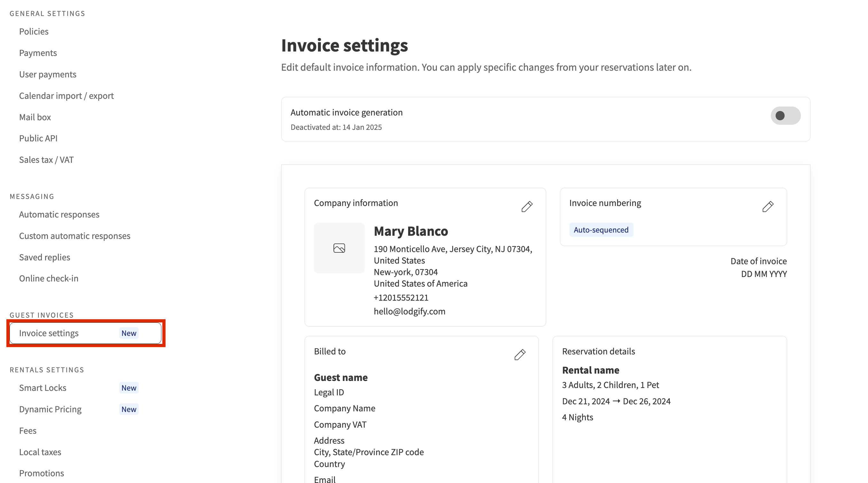Click the Auto-sequenced badge

[x=601, y=230]
